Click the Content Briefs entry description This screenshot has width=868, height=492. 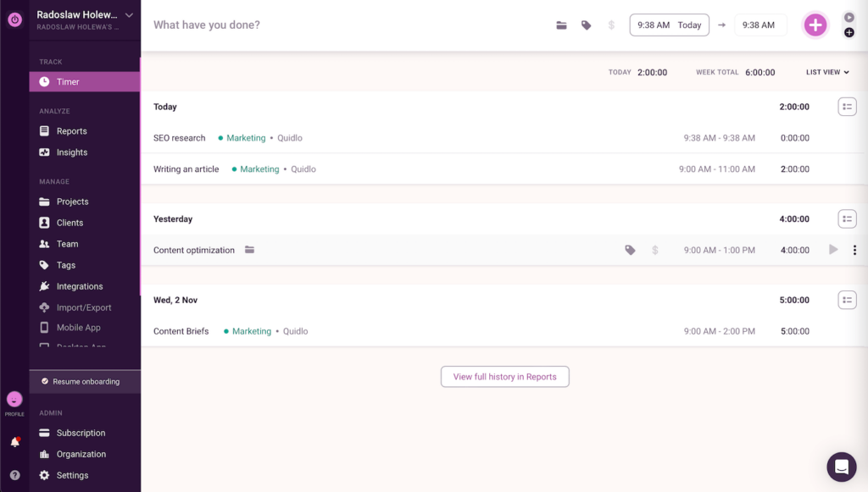(181, 331)
